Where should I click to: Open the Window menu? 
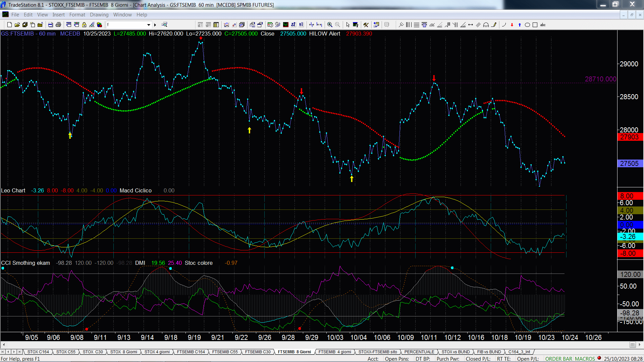point(122,15)
